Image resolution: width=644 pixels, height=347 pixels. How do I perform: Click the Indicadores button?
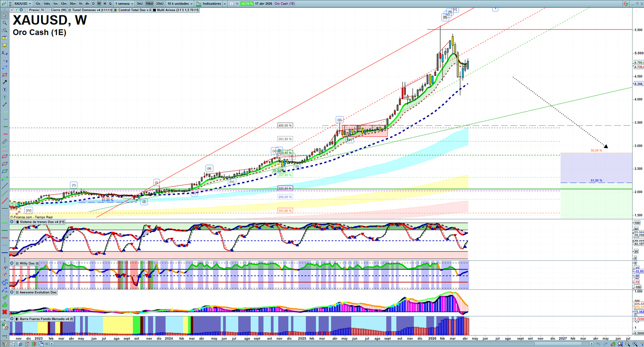212,4
